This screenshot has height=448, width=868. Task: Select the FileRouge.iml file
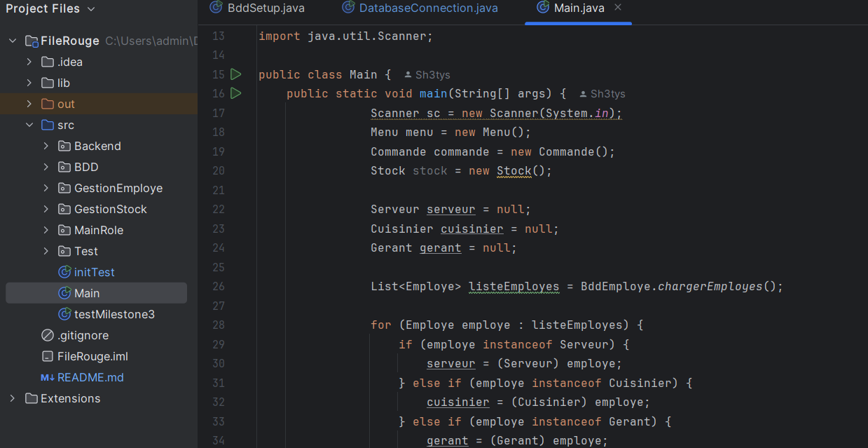[x=92, y=356]
